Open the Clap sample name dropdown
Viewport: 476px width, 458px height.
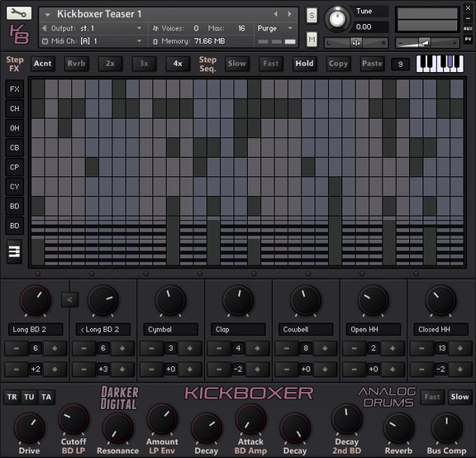pos(238,330)
